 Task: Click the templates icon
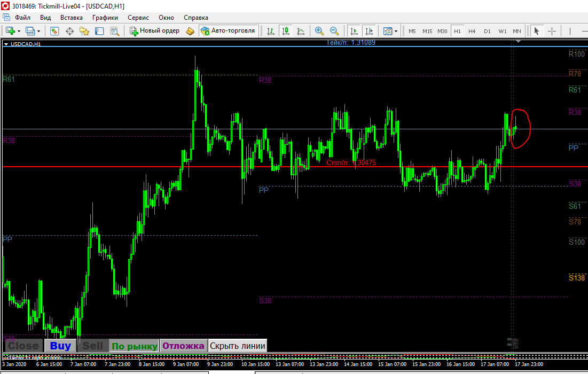(x=388, y=31)
